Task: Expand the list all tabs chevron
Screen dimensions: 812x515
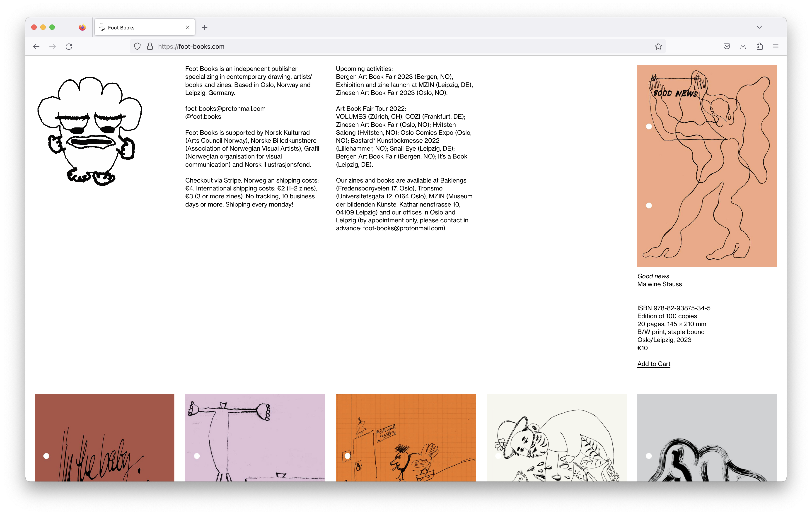Action: [x=759, y=27]
